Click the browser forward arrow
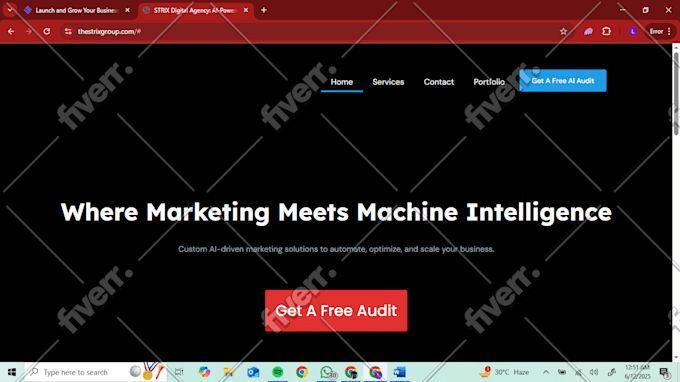Screen dimensions: 680x382 (x=29, y=31)
